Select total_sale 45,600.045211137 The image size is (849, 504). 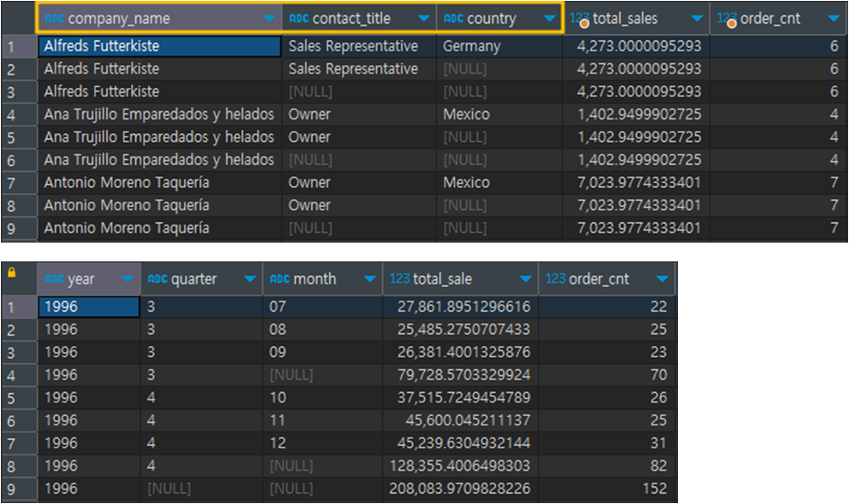coord(460,421)
